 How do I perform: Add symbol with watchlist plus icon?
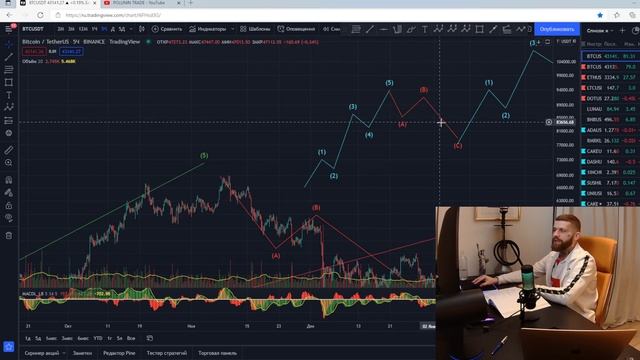[x=622, y=30]
